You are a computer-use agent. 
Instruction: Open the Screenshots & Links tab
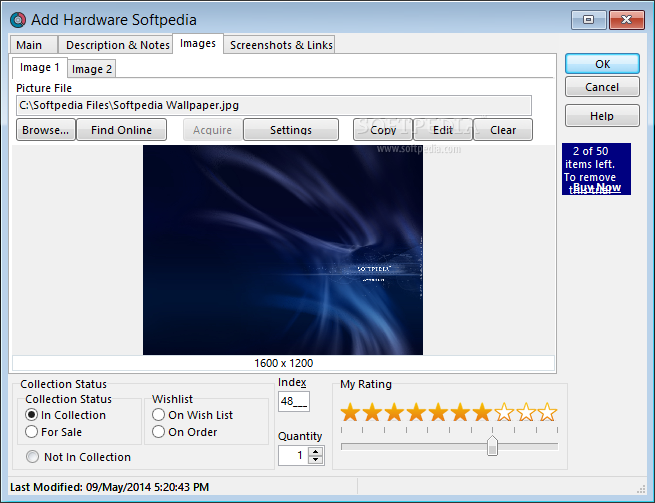coord(279,45)
